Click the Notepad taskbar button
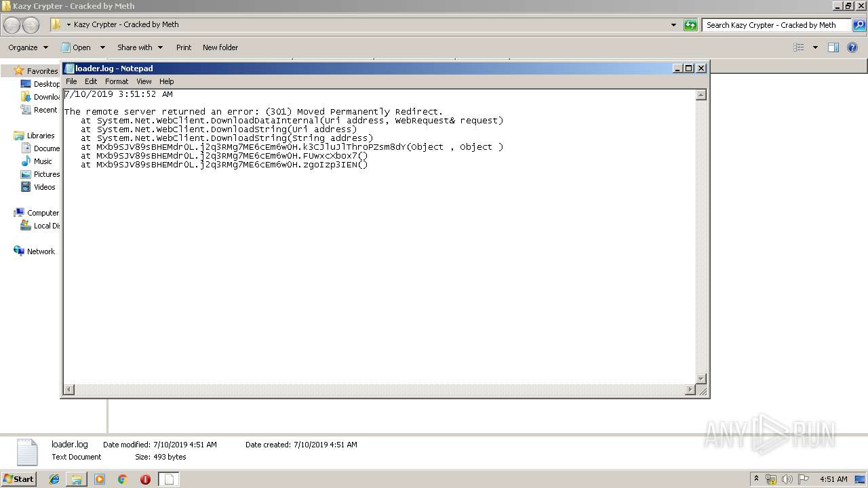This screenshot has height=488, width=868. click(x=169, y=479)
